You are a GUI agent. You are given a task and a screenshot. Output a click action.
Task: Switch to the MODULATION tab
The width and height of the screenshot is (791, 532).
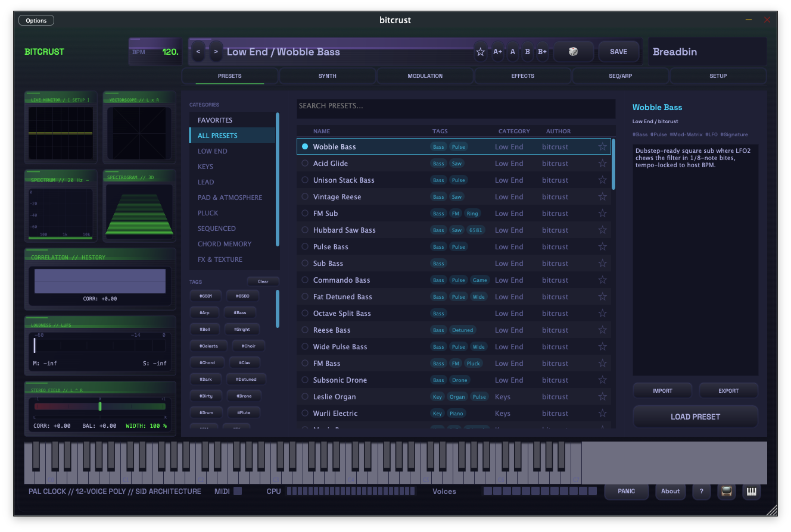click(x=424, y=76)
